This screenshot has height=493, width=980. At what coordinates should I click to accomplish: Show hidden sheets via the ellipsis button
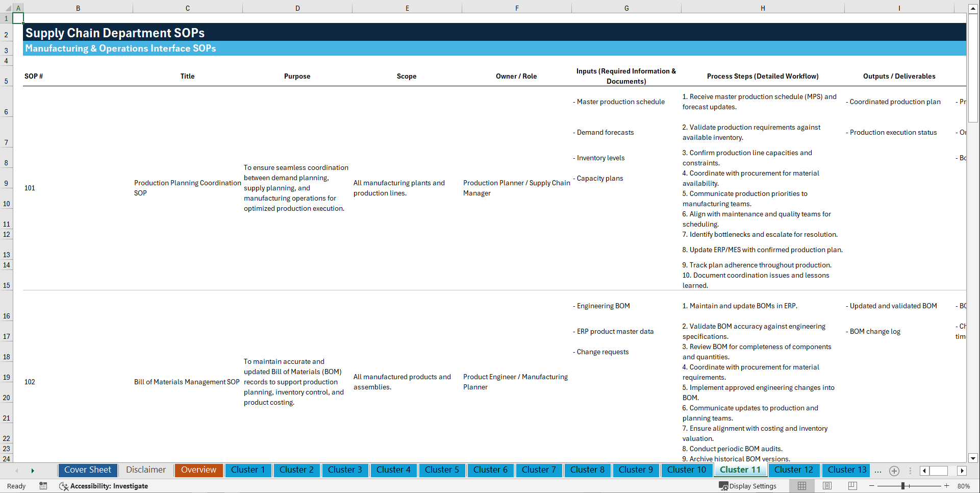point(878,471)
